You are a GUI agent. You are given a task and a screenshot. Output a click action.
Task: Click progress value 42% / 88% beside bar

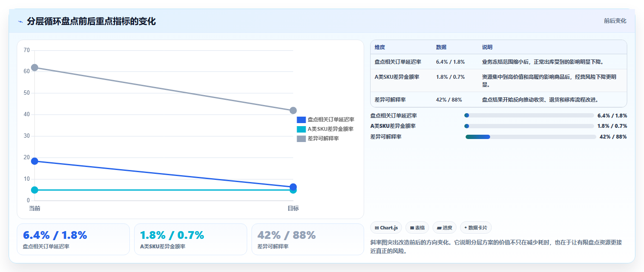[613, 137]
